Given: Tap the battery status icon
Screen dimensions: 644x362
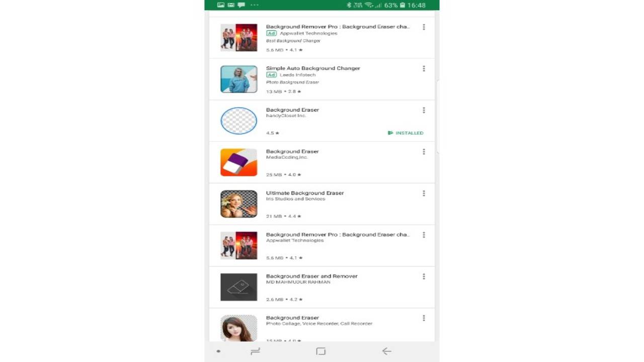Looking at the screenshot, I should coord(403,5).
